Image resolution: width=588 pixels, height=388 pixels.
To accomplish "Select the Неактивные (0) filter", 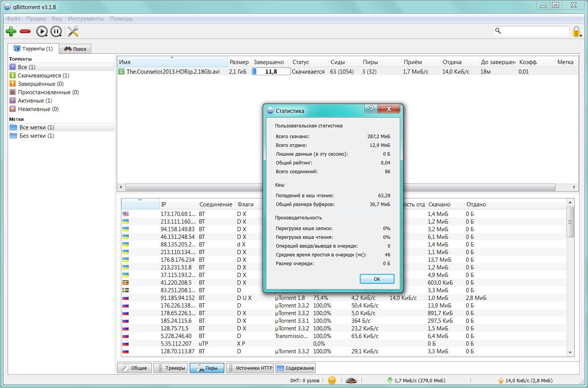I will pyautogui.click(x=61, y=109).
